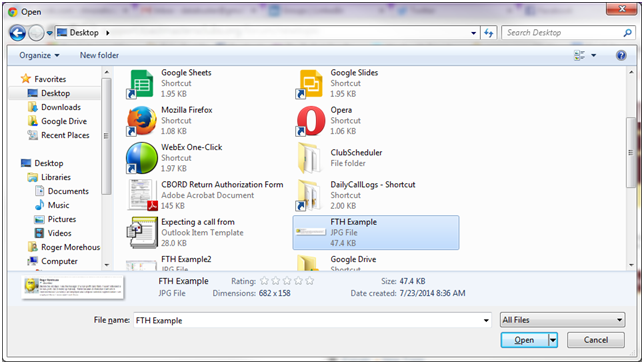Select the ClubScheduler folder icon

point(310,158)
